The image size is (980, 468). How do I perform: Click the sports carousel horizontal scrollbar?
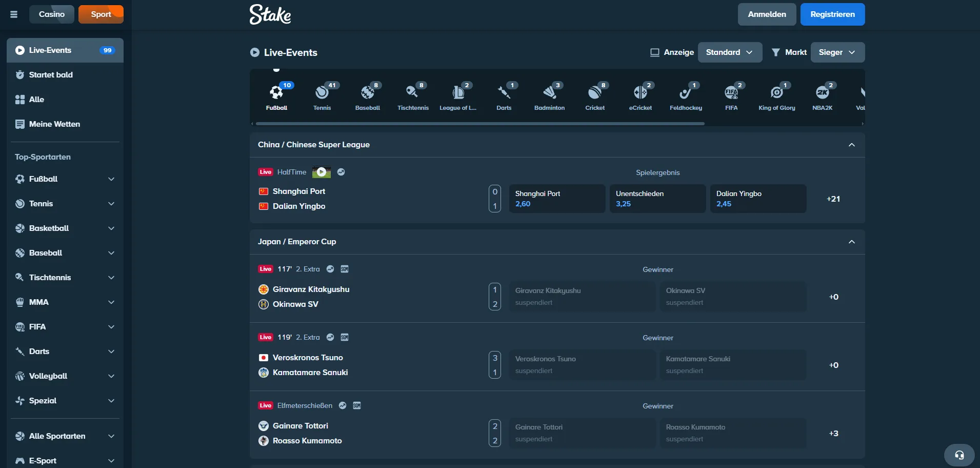pyautogui.click(x=480, y=124)
